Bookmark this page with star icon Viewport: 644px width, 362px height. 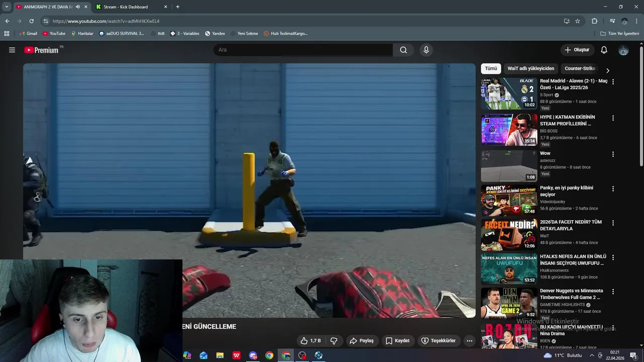(x=578, y=21)
